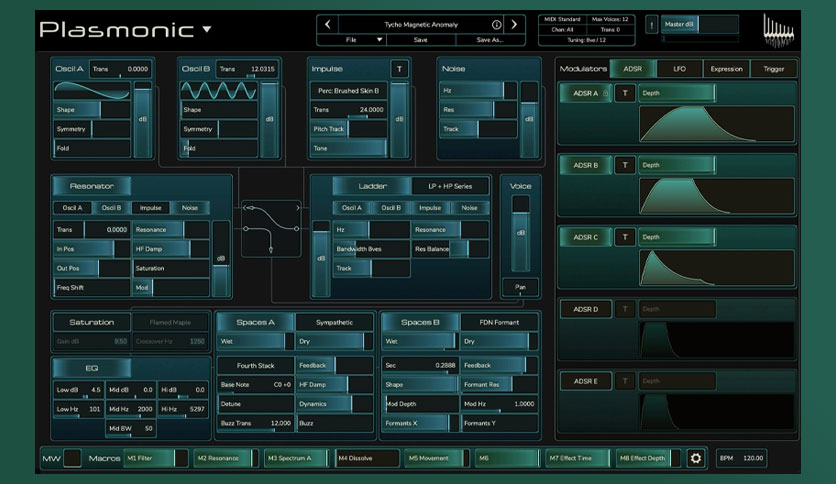The width and height of the screenshot is (836, 484).
Task: Click the Save button
Action: pos(421,40)
